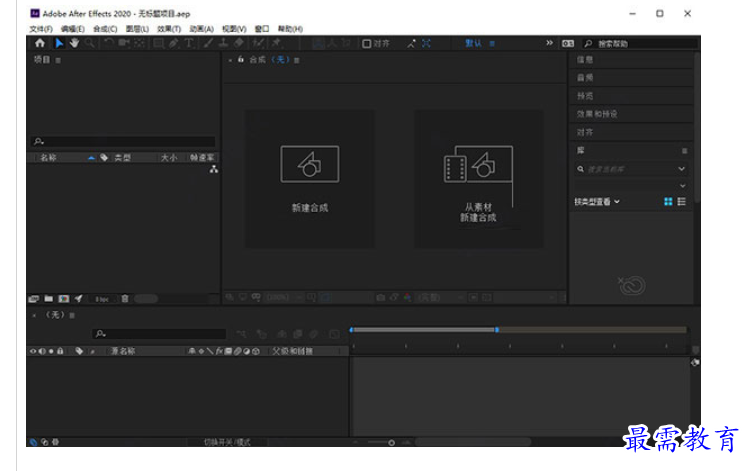Sort project items by 名称 column
This screenshot has width=747, height=471.
(48, 158)
